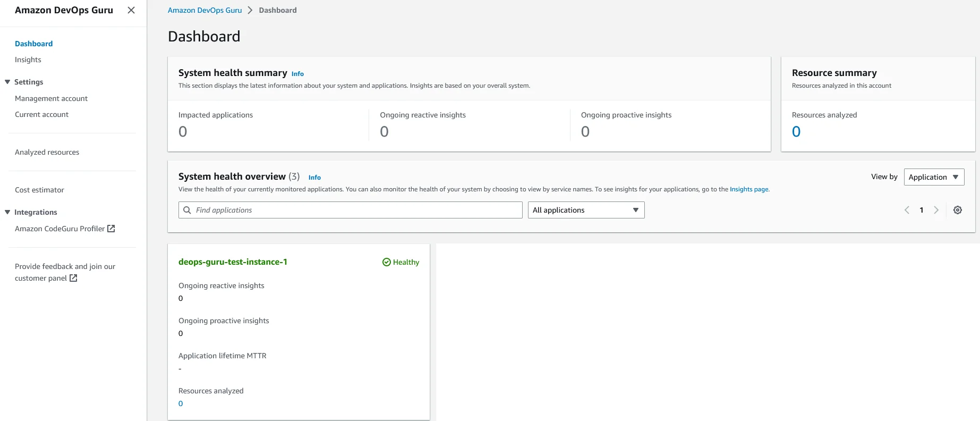Screen dimensions: 980x421
Task: Open Info link for System health overview
Action: (314, 178)
